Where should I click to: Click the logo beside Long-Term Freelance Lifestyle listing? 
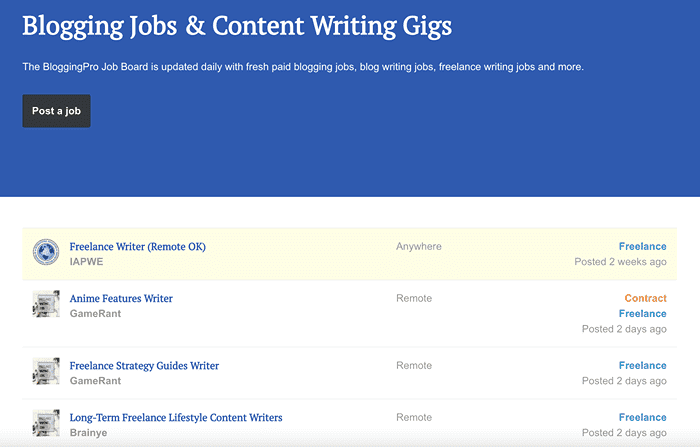point(46,423)
